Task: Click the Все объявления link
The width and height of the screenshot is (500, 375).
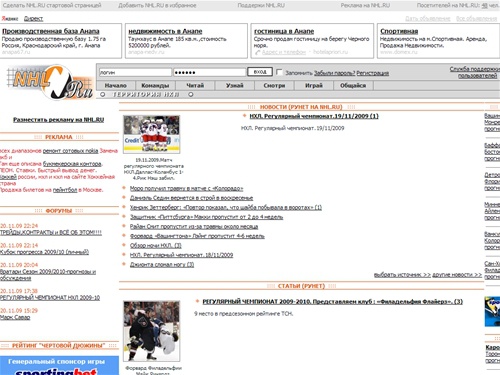Action: coord(477,19)
